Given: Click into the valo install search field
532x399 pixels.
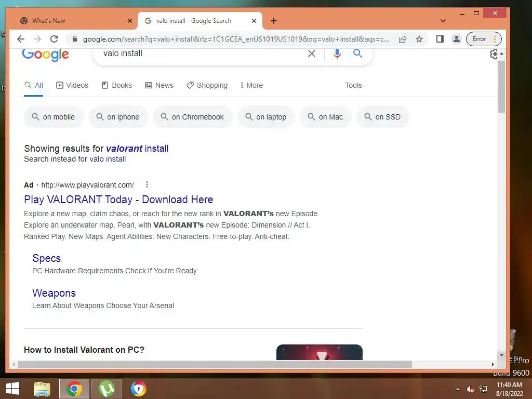Looking at the screenshot, I should 200,54.
